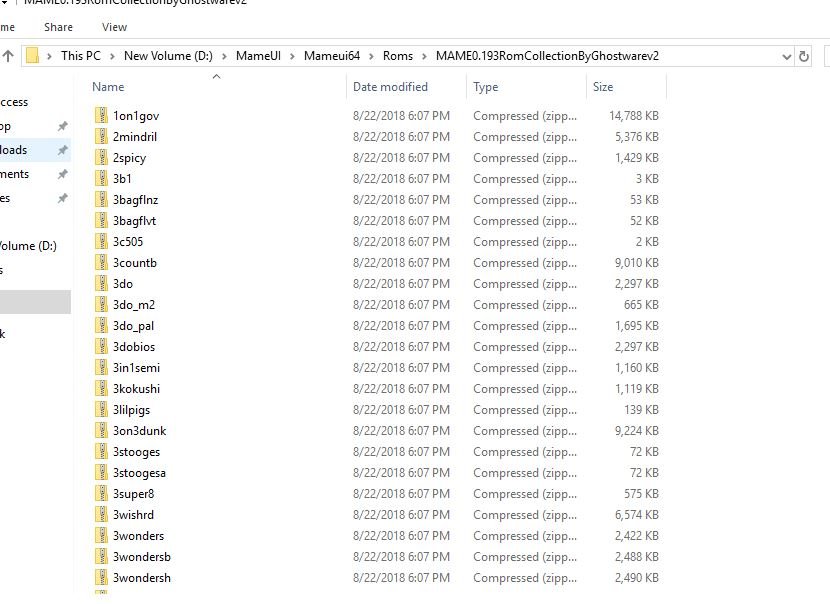Screen dimensions: 830x604
Task: Select the 3do_pal zip file icon
Action: 101,326
